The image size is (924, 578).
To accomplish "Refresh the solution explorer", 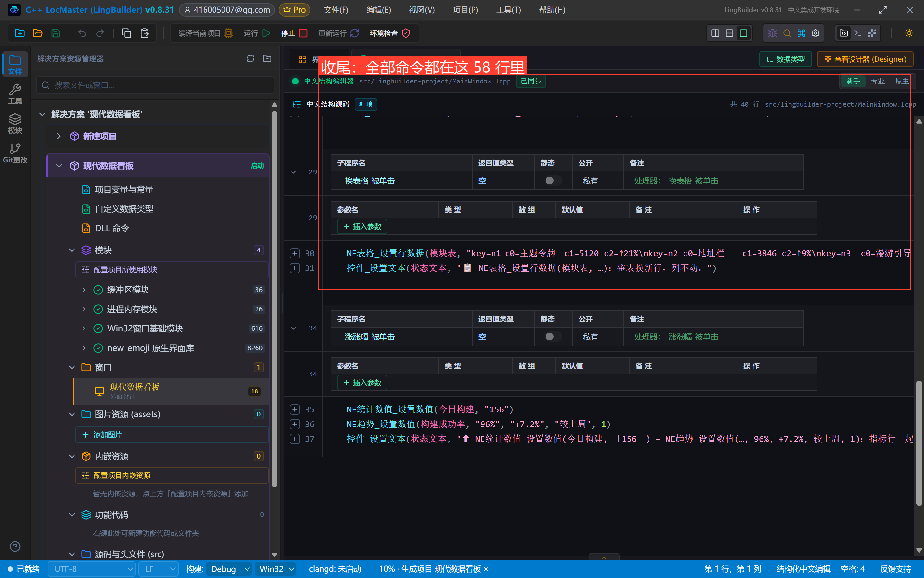I will (250, 58).
